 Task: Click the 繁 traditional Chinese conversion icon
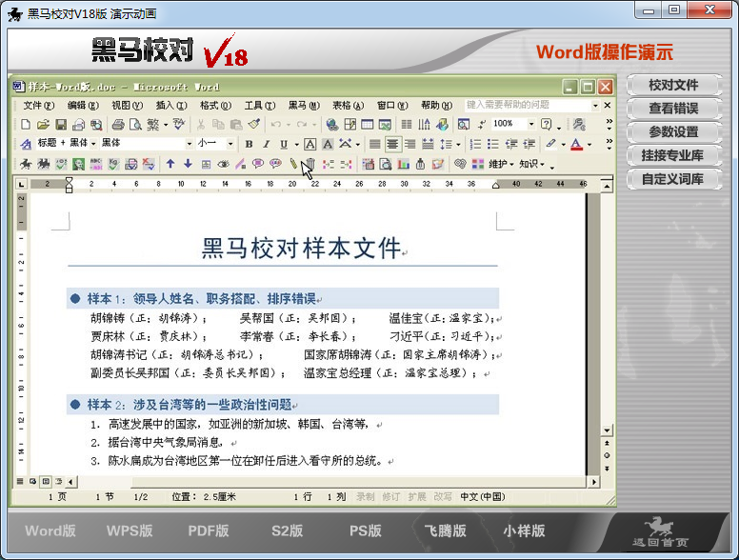[152, 124]
